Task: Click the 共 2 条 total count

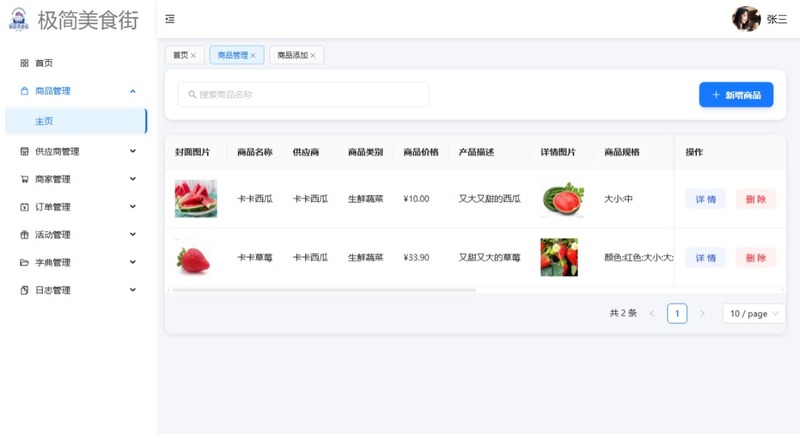Action: pos(623,313)
